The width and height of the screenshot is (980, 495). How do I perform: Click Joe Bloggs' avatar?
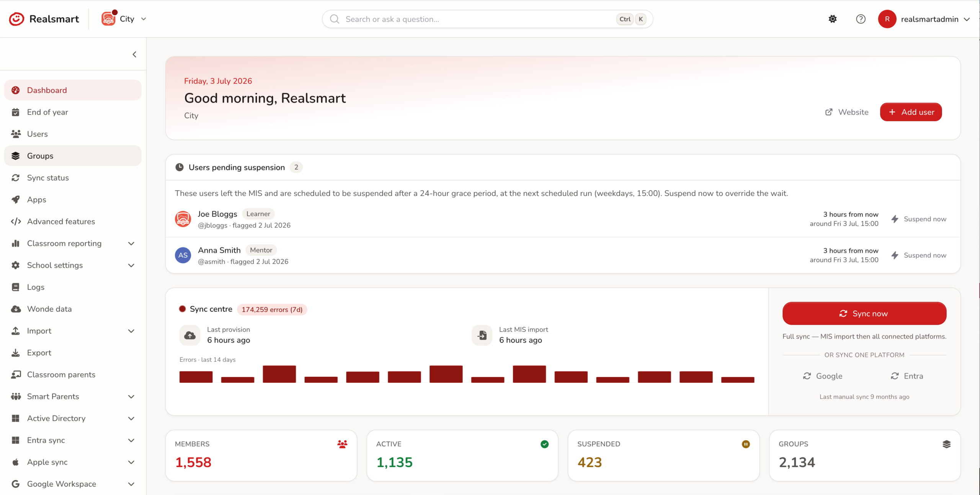click(183, 219)
